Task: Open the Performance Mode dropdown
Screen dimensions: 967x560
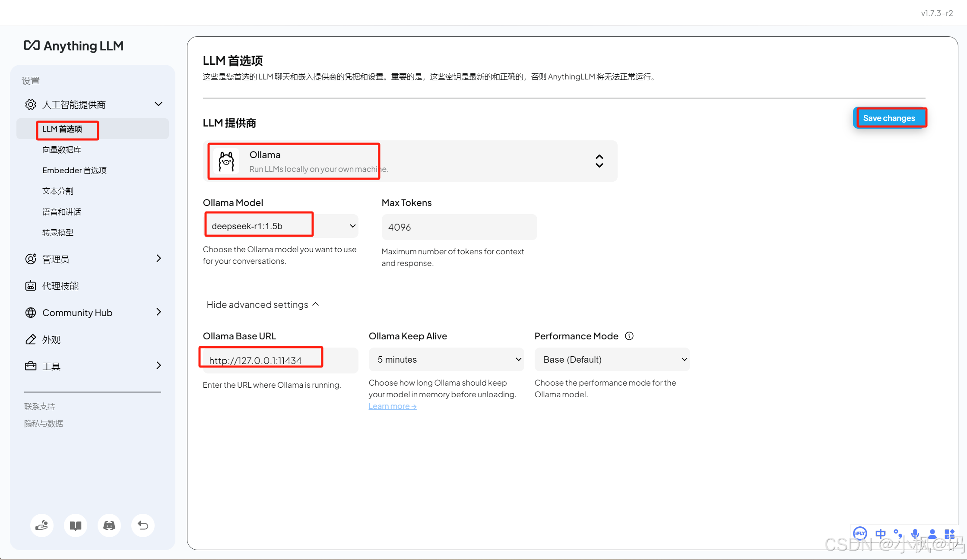Action: click(612, 359)
